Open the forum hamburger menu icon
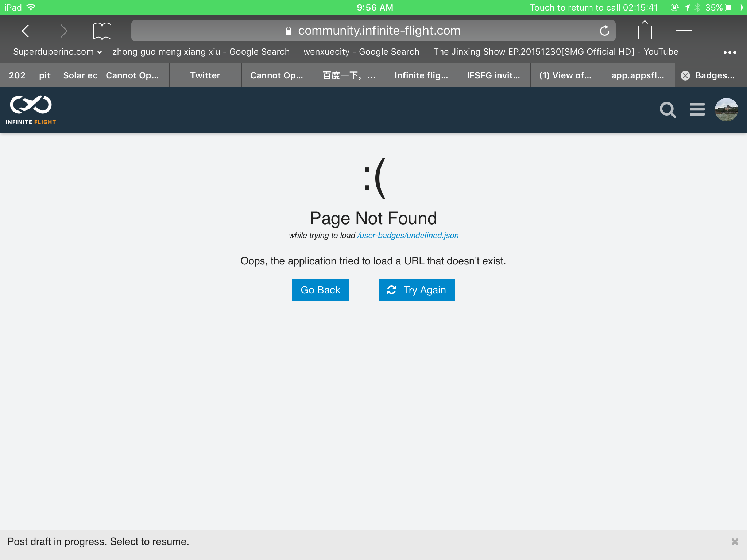 [x=697, y=109]
